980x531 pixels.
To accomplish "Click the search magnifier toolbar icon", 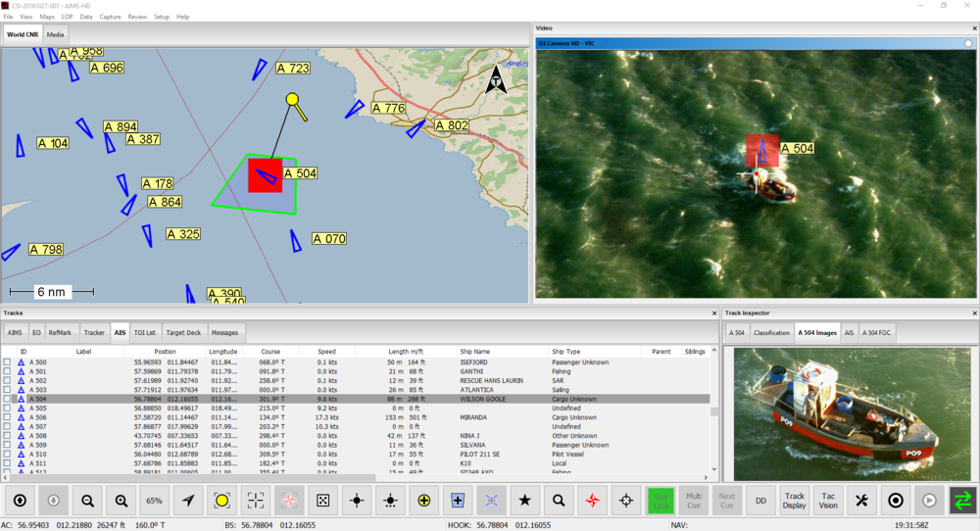I will click(559, 501).
